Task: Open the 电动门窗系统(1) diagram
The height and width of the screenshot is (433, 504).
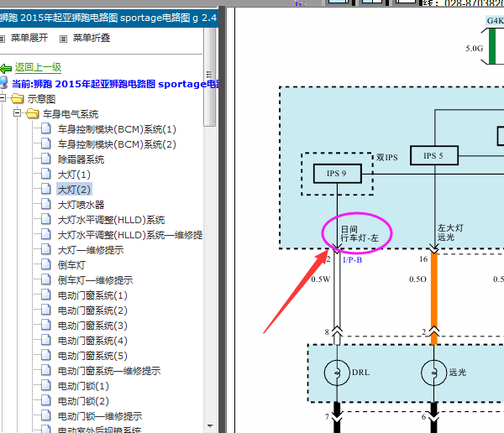Action: point(92,295)
